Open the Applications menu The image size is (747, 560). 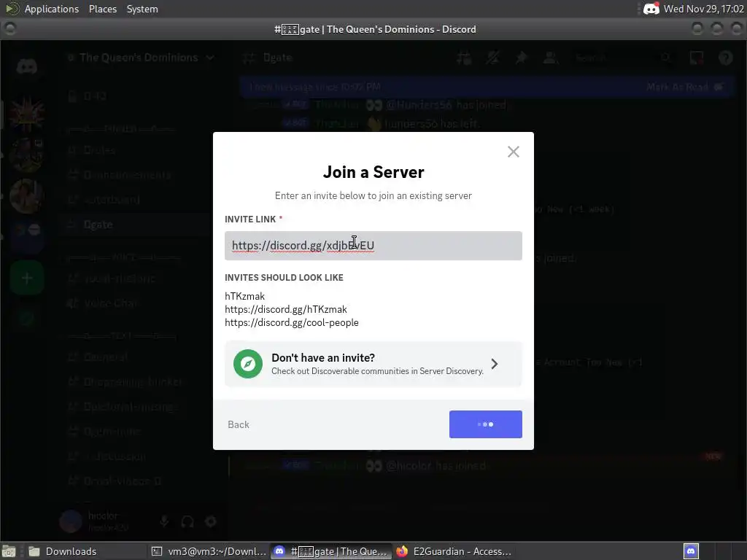click(x=52, y=9)
